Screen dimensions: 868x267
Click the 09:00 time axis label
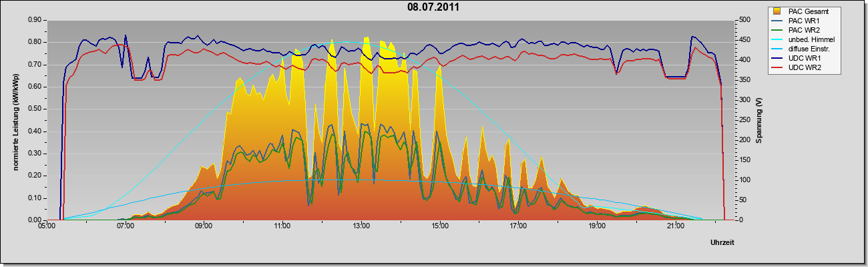tap(204, 227)
